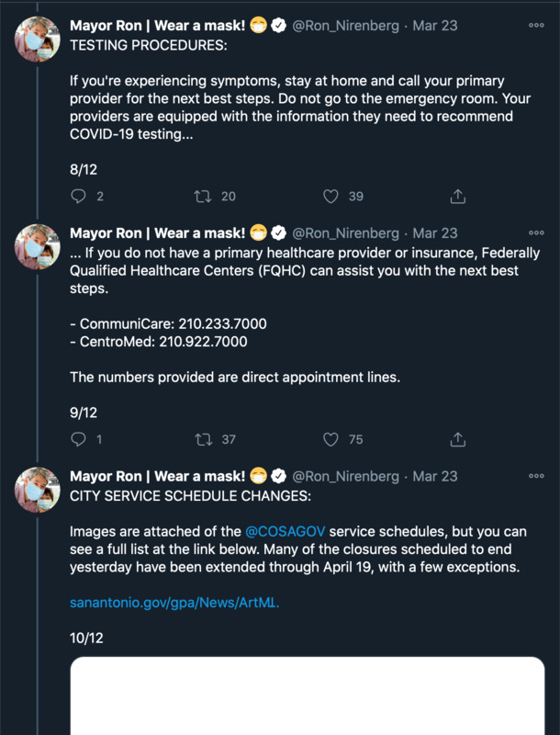The width and height of the screenshot is (560, 735).
Task: Open the @COSAGOV mention
Action: click(x=286, y=532)
